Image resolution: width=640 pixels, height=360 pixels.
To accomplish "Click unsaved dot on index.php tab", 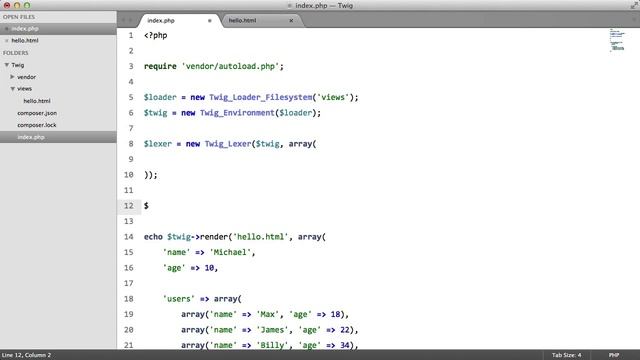I will pyautogui.click(x=209, y=20).
